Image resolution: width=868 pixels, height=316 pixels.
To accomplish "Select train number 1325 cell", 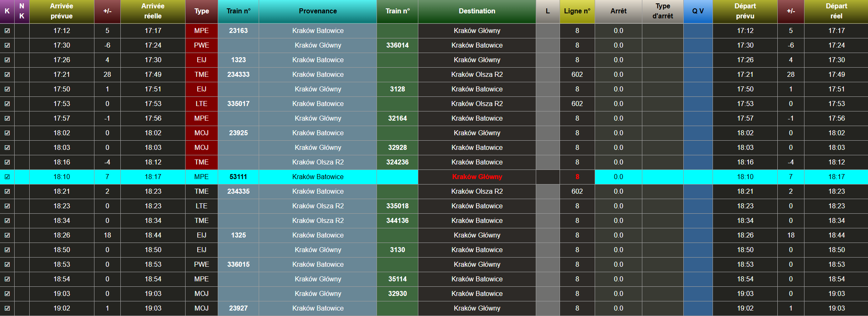I will click(x=238, y=235).
